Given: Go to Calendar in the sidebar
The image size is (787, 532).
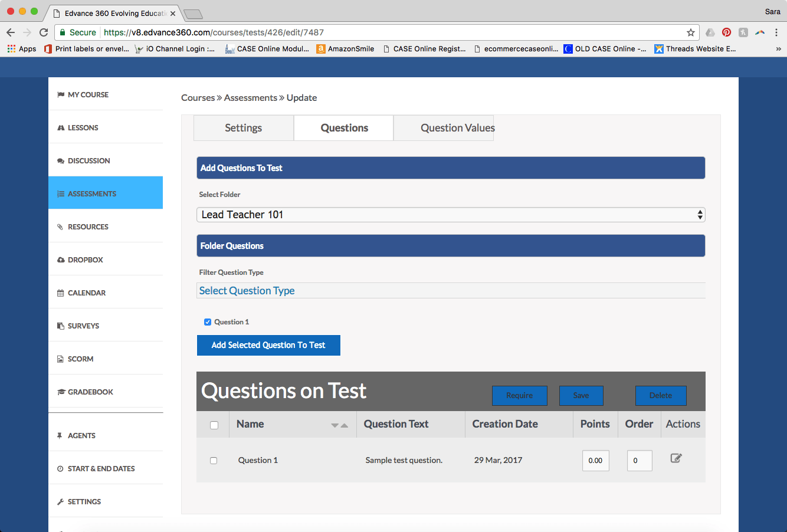Looking at the screenshot, I should pyautogui.click(x=86, y=293).
